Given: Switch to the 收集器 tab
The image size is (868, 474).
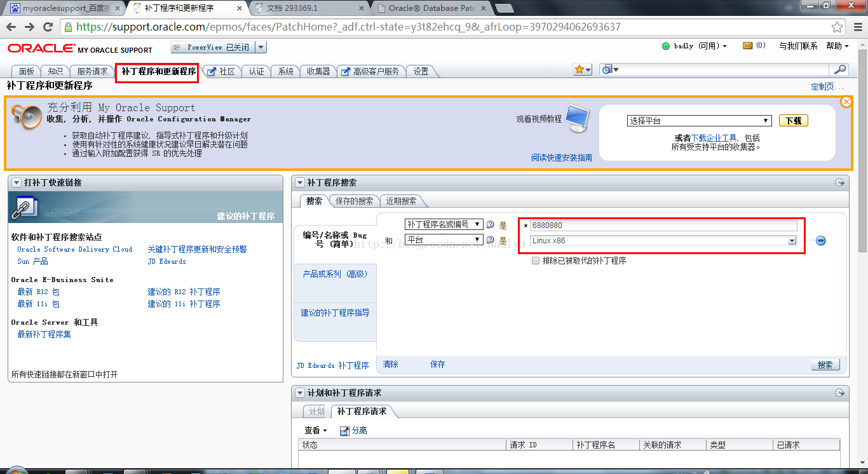Looking at the screenshot, I should coord(318,71).
